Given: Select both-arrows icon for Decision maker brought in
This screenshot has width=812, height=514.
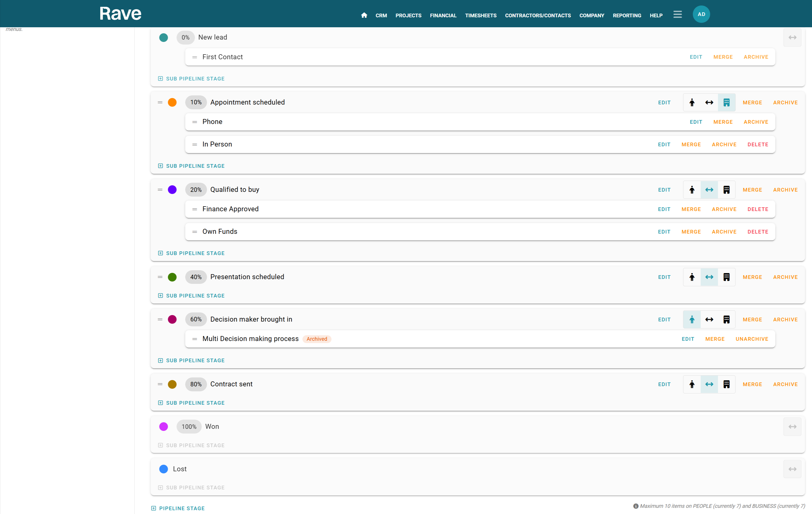Looking at the screenshot, I should [x=709, y=320].
